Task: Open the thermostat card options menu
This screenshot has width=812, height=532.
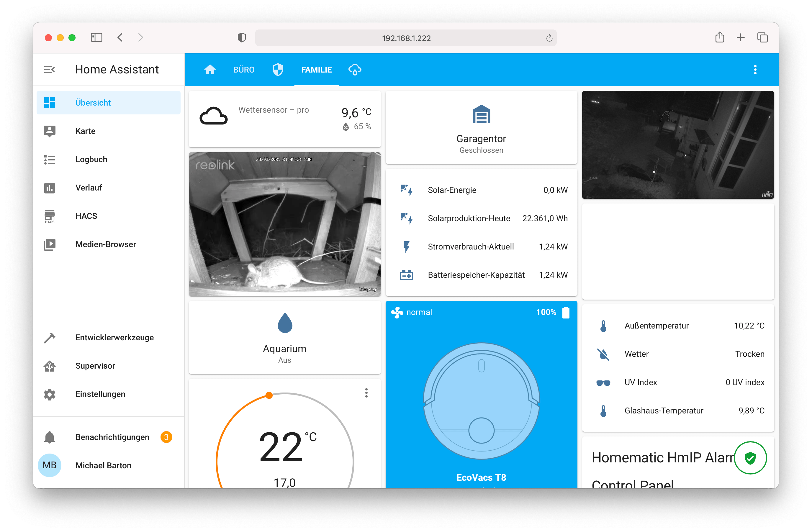Action: [x=366, y=393]
